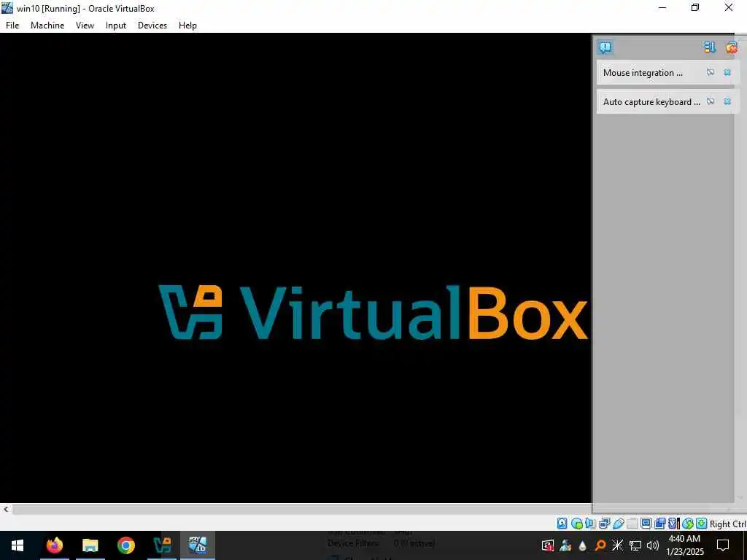The height and width of the screenshot is (560, 747).
Task: Click the keyboard capture status icon
Action: click(x=701, y=524)
